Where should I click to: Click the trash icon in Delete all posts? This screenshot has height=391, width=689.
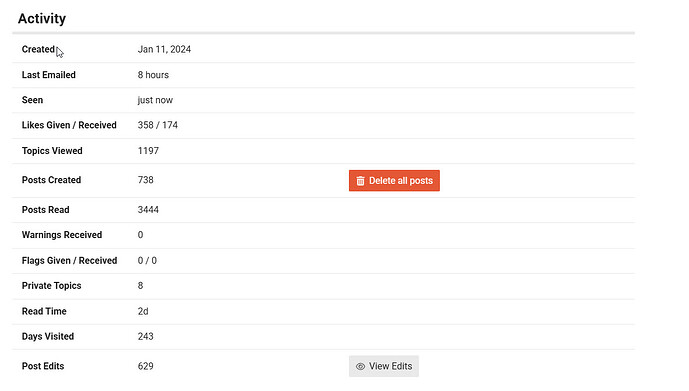[x=360, y=181]
